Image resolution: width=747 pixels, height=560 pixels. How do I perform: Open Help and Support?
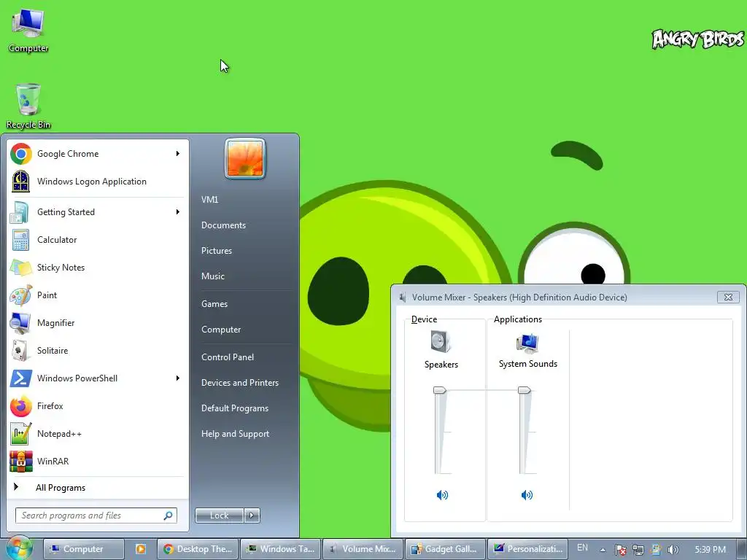click(235, 434)
